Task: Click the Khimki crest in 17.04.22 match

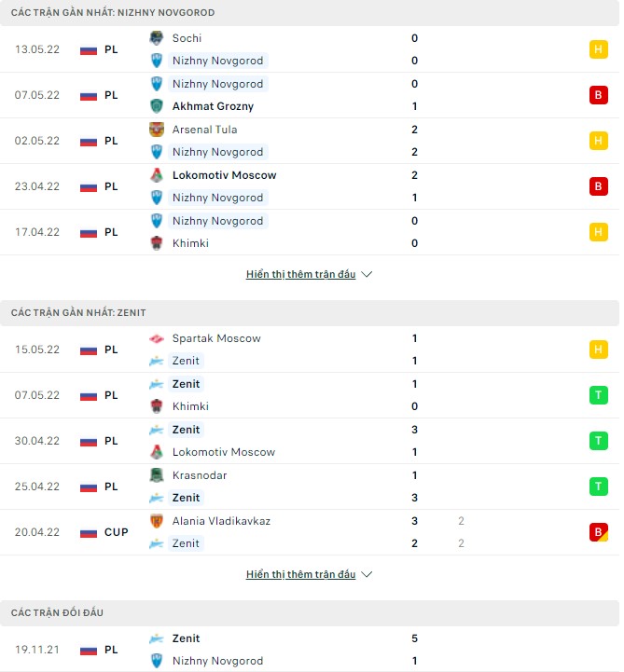Action: click(157, 243)
